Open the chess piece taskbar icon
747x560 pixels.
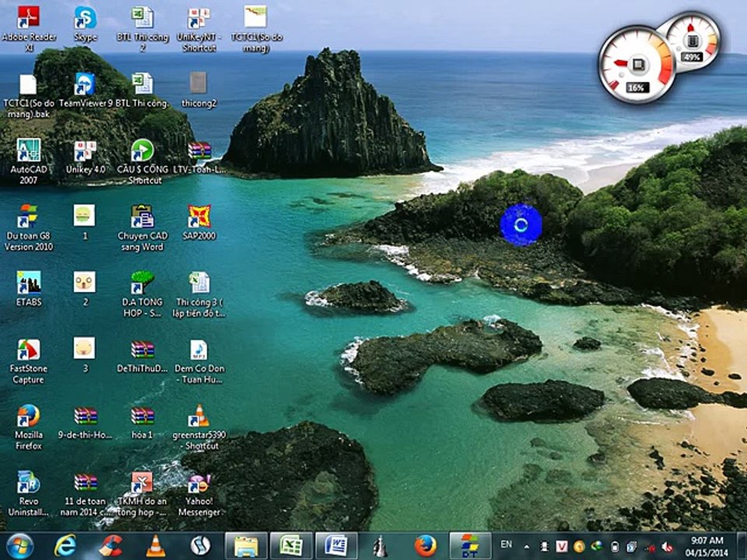380,546
